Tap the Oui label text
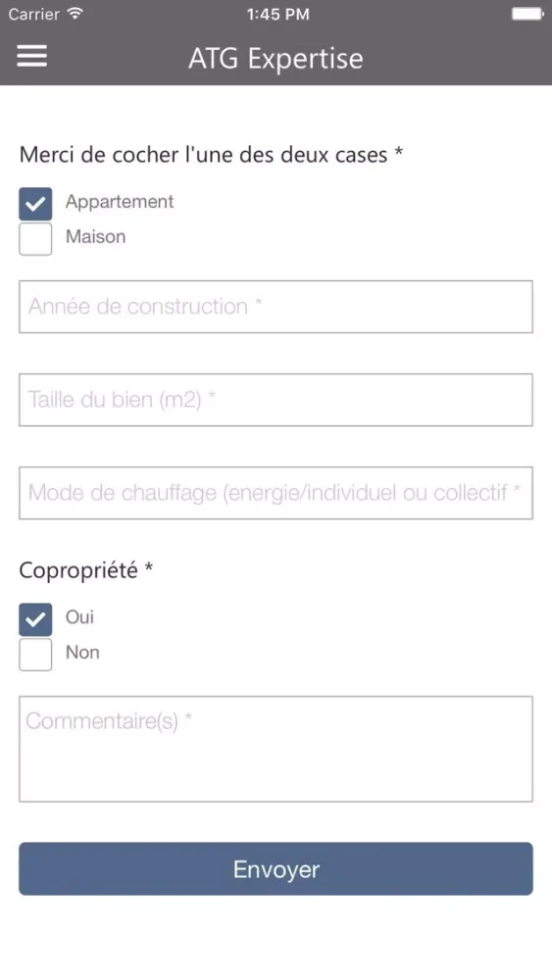Viewport: 552px width, 980px height. click(x=79, y=617)
